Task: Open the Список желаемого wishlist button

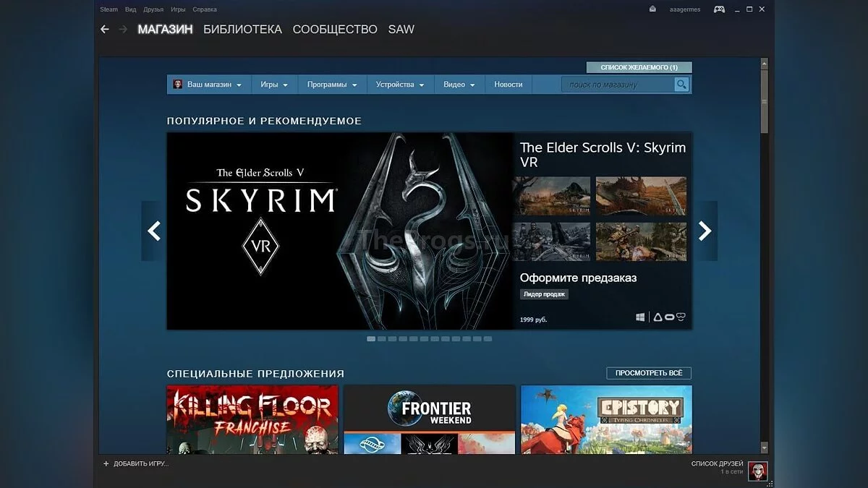Action: (639, 67)
